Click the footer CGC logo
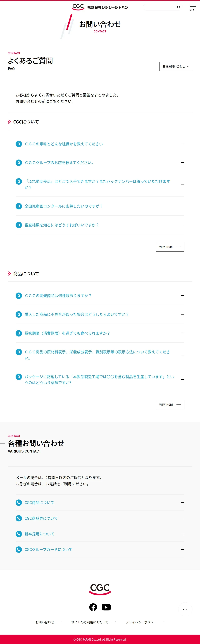 pyautogui.click(x=100, y=589)
